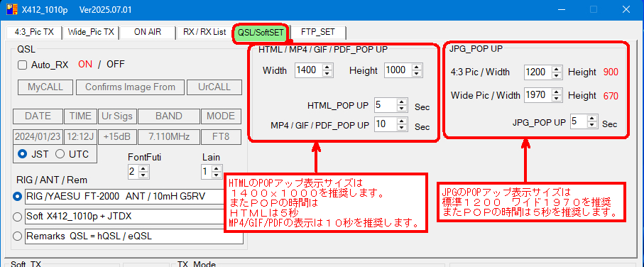Viewport: 644px width, 267px height.
Task: Select the RIG /YAESU FT-2000 radio option
Action: click(x=18, y=197)
